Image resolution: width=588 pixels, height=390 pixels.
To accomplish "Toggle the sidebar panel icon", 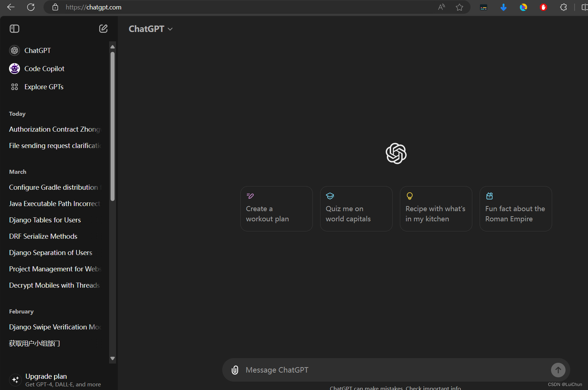I will pos(15,29).
